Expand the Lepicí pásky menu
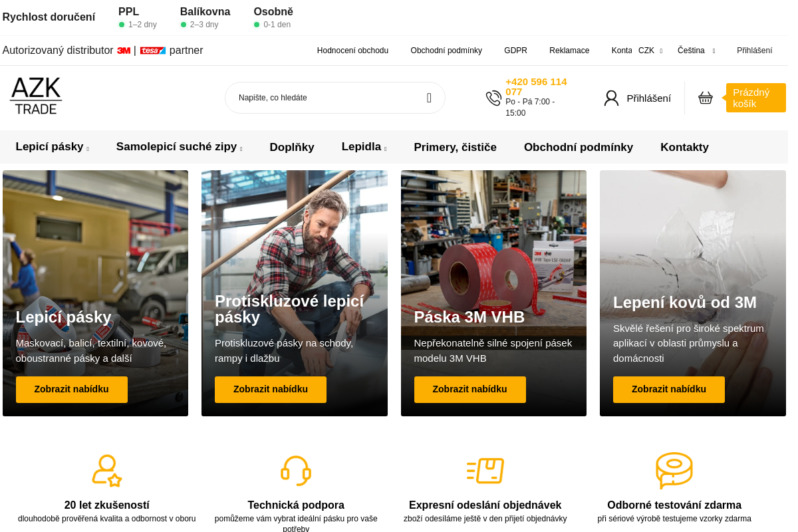The height and width of the screenshot is (532, 798). [52, 147]
